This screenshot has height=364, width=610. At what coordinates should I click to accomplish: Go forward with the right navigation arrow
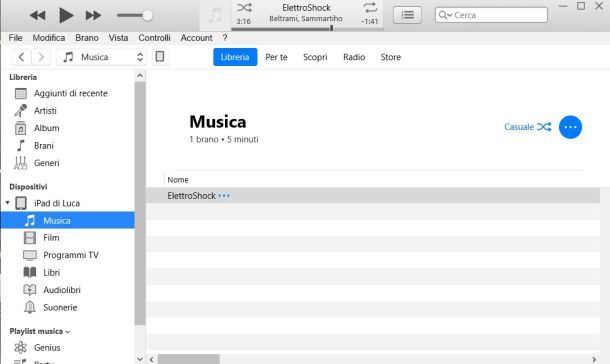41,57
